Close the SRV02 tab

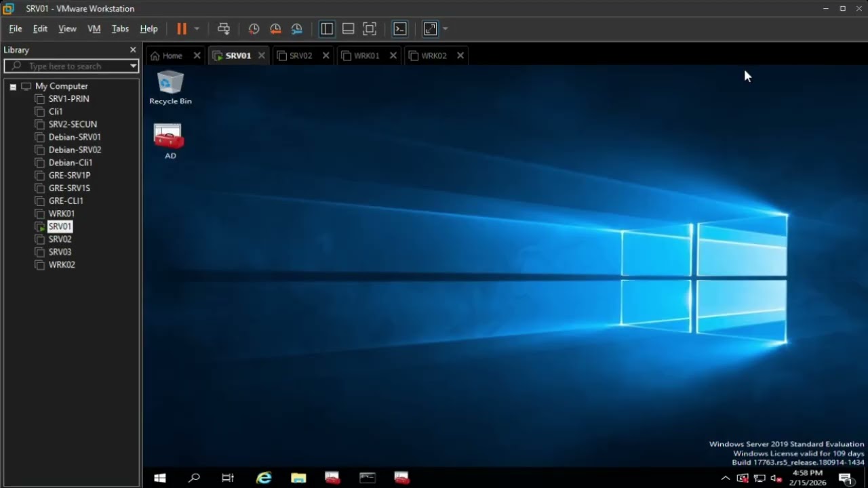[x=325, y=56]
